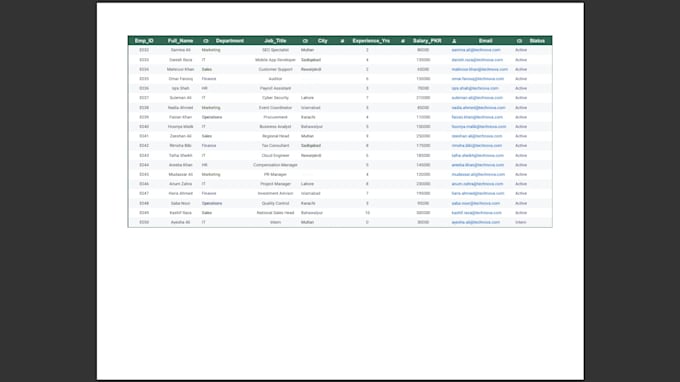
Task: Click the 'Investment Advisor' cell
Action: [x=275, y=193]
